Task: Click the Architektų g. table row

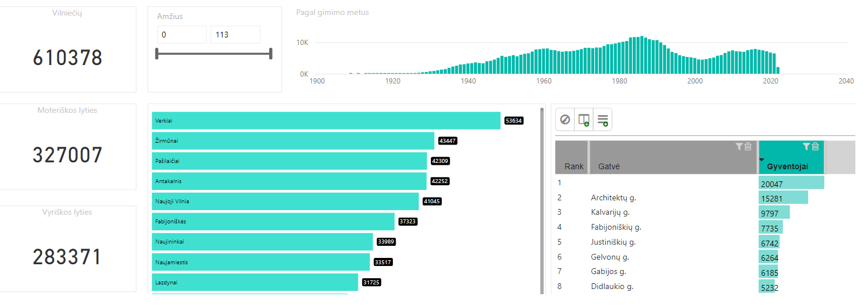Action: (613, 197)
